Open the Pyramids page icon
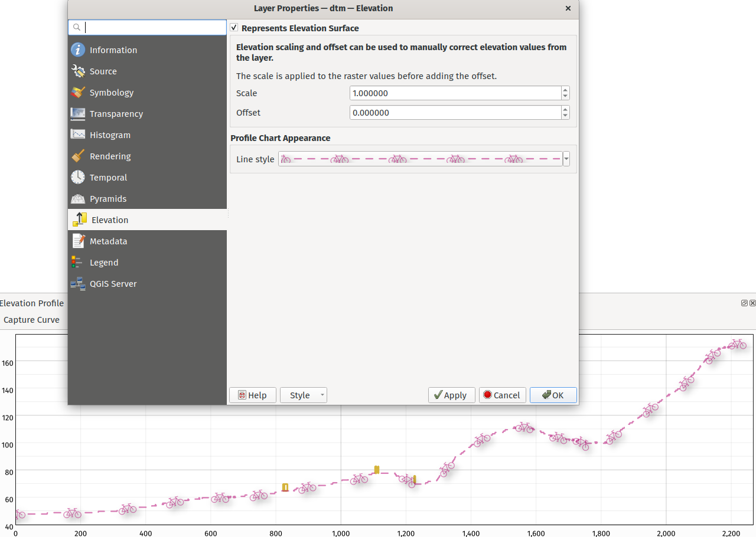 pyautogui.click(x=78, y=199)
